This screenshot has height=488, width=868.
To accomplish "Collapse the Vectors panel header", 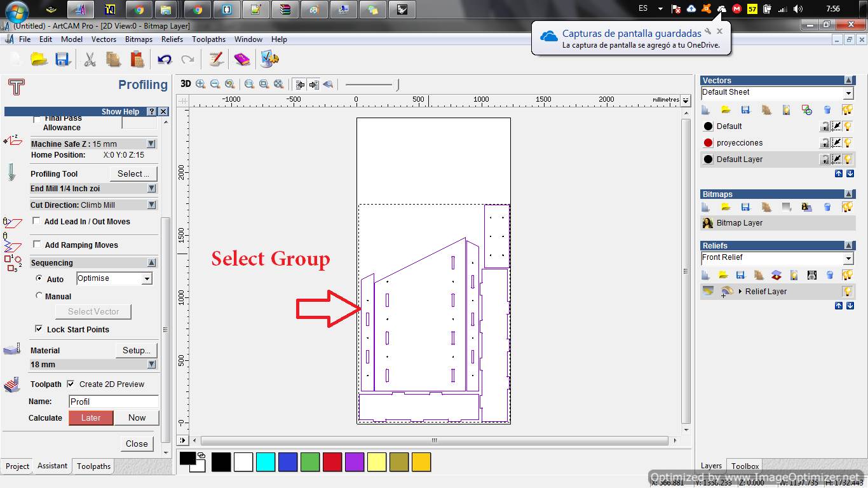I will (x=849, y=81).
